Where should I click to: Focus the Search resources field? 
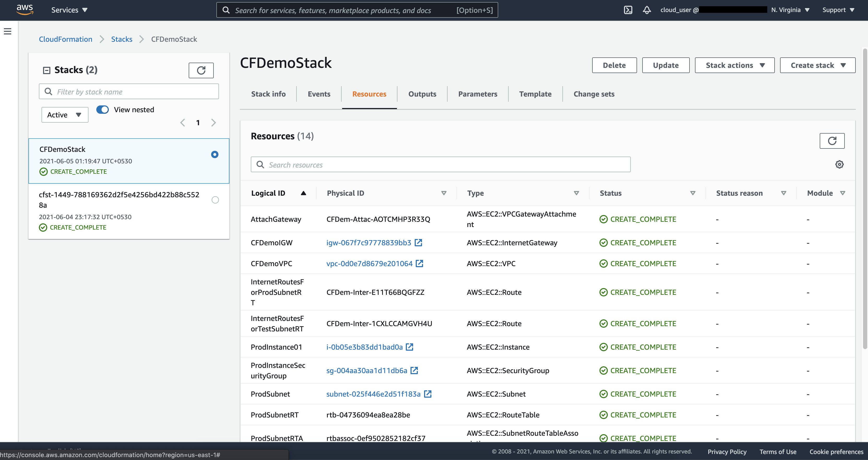(441, 164)
